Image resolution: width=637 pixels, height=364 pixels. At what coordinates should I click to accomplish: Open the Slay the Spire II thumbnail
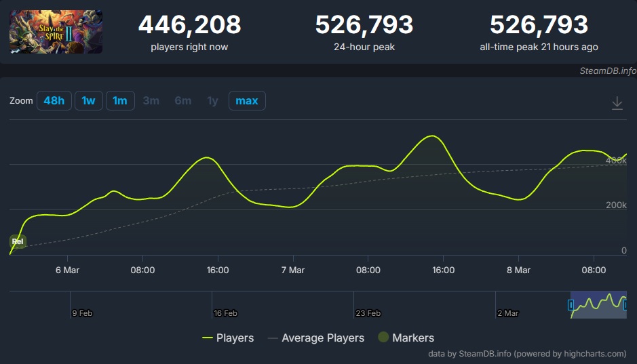tap(56, 32)
